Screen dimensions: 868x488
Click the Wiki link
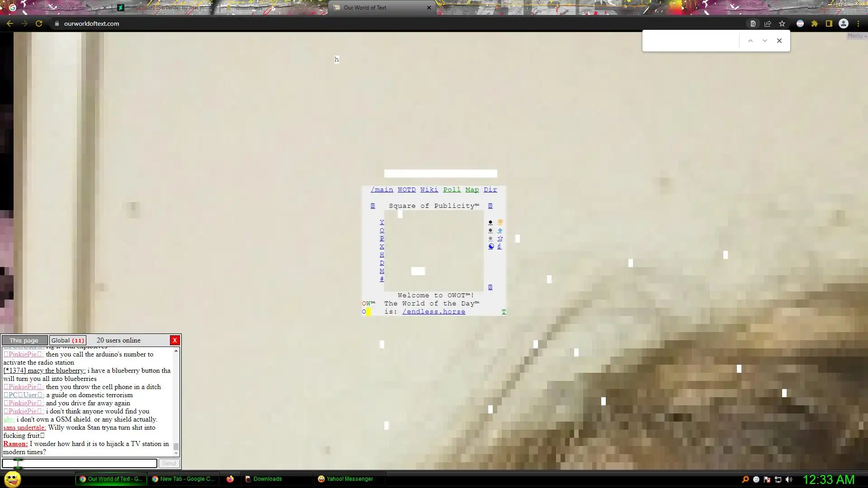[x=429, y=190]
